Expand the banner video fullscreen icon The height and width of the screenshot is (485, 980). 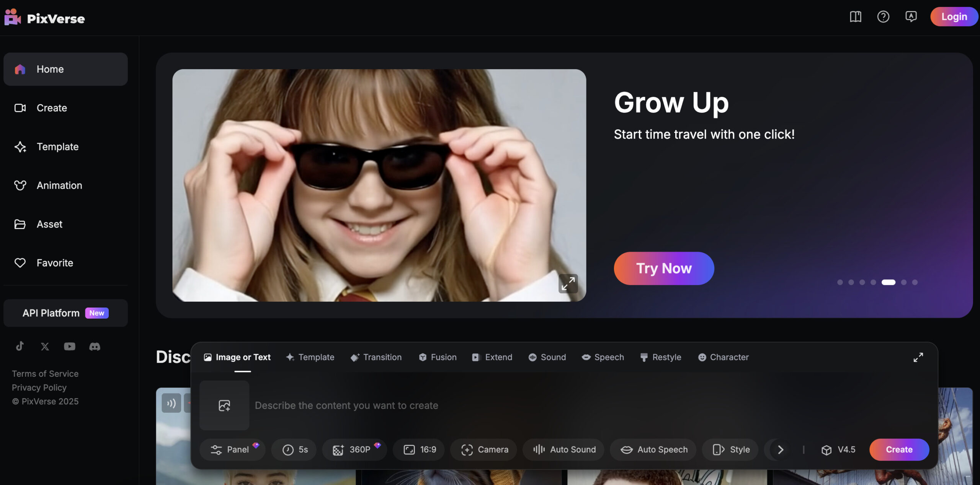[568, 284]
